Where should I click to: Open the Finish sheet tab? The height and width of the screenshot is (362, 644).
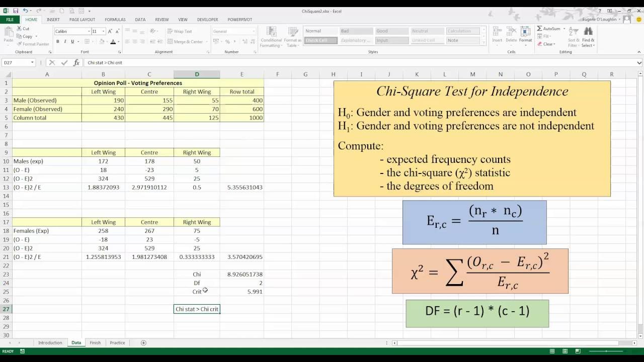point(95,343)
